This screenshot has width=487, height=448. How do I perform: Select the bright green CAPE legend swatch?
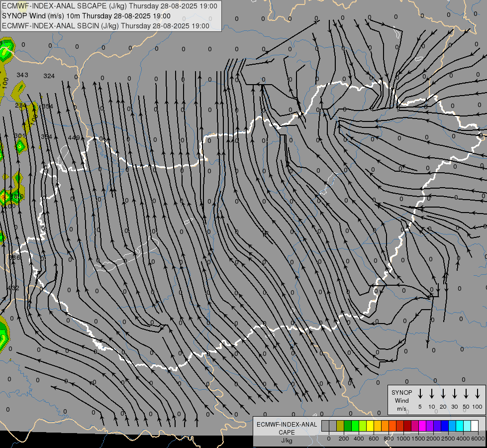355,426
